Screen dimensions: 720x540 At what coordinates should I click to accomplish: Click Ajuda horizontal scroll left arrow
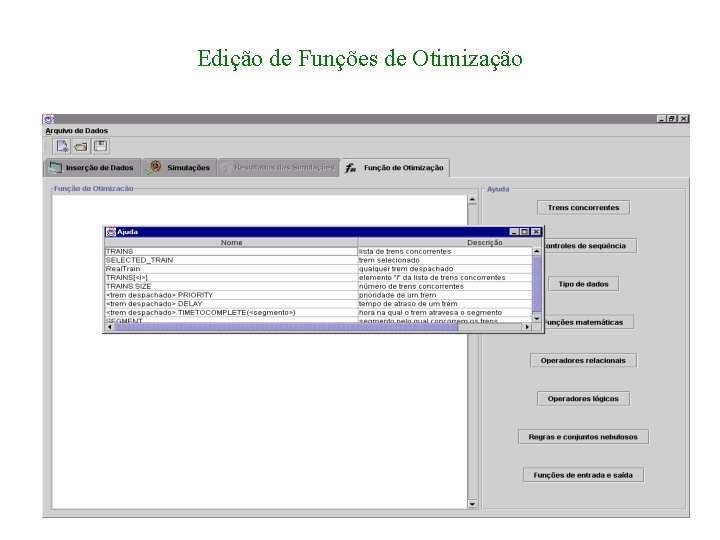(109, 326)
